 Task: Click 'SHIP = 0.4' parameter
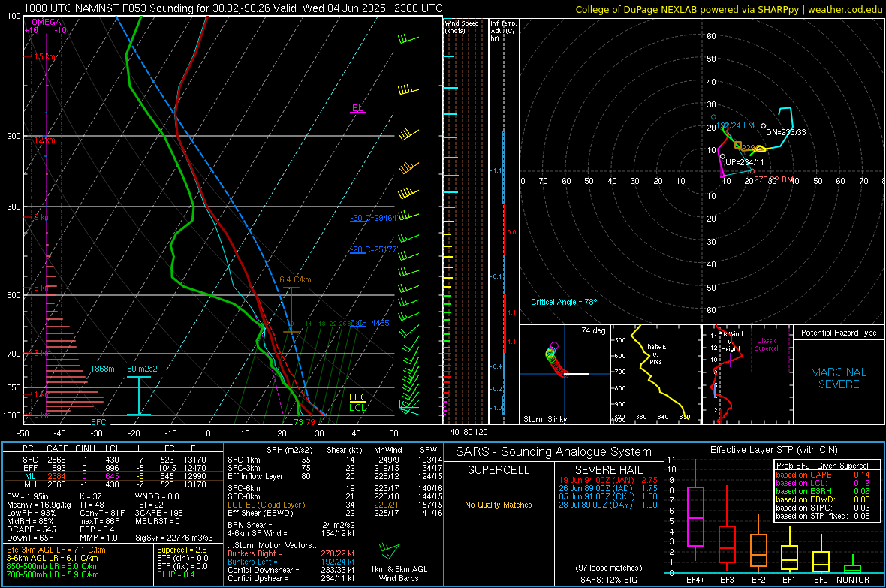(x=175, y=574)
